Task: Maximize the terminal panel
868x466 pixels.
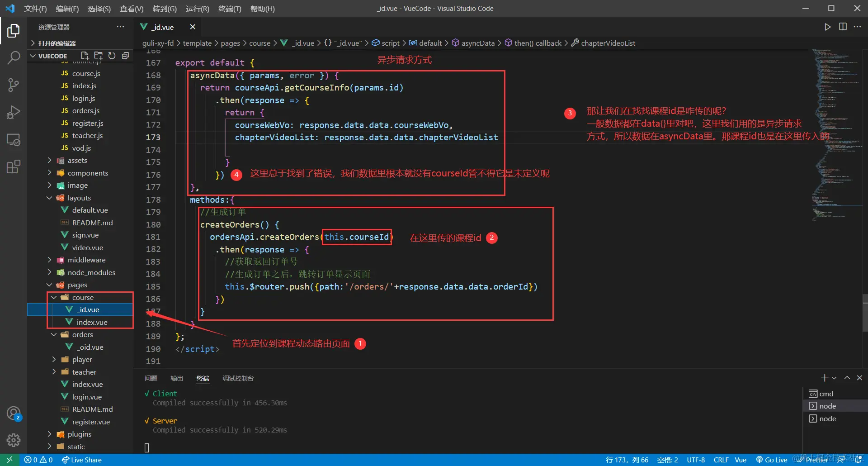Action: [847, 378]
